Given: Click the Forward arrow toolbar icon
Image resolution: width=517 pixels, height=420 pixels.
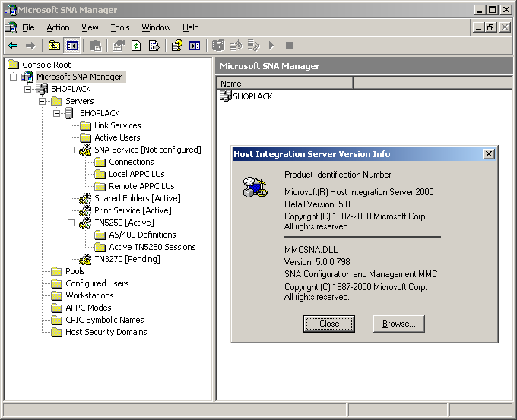Looking at the screenshot, I should pos(30,46).
